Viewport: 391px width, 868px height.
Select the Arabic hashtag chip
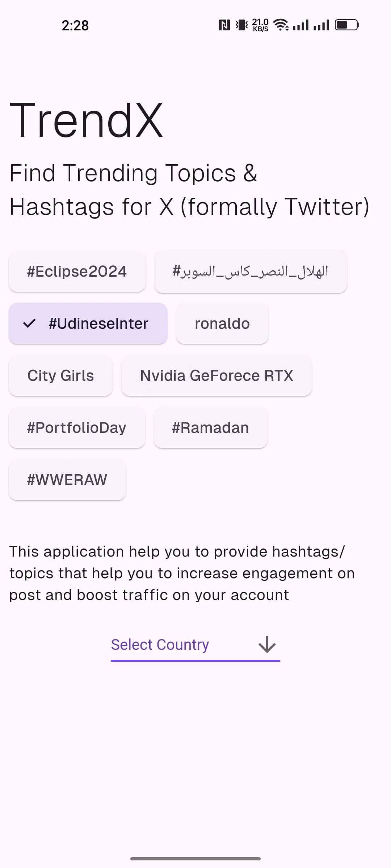click(x=251, y=271)
